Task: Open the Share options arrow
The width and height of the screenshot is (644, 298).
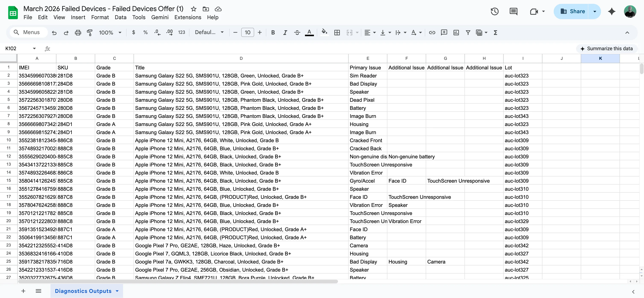Action: tap(595, 11)
